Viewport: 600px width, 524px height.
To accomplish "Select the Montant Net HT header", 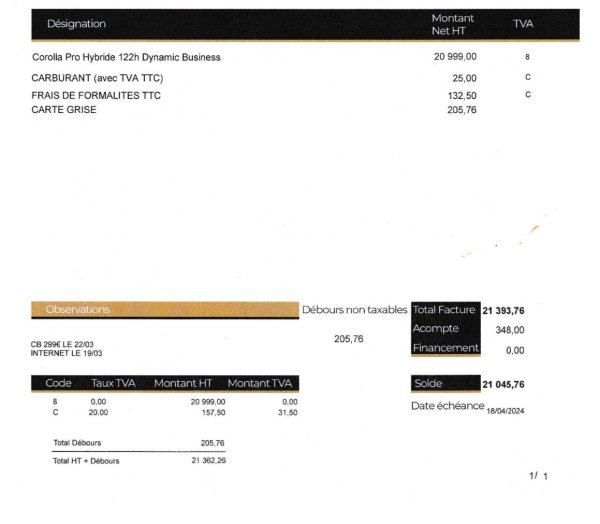I will 452,24.
